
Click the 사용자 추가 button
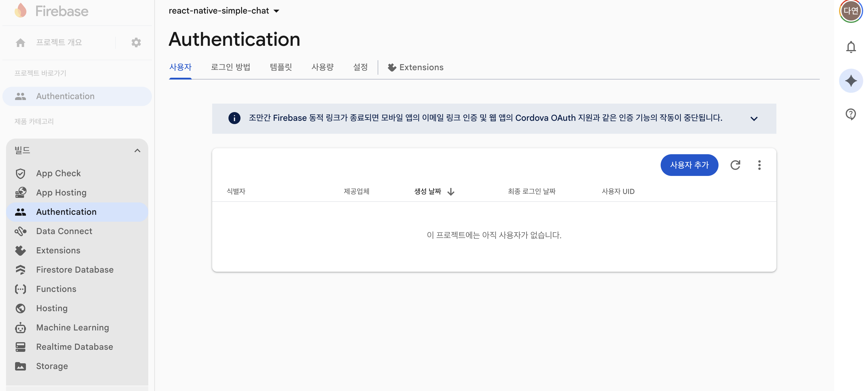click(689, 165)
